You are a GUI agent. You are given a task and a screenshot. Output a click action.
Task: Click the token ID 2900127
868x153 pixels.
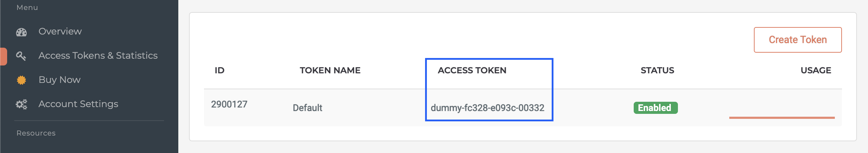coord(229,104)
